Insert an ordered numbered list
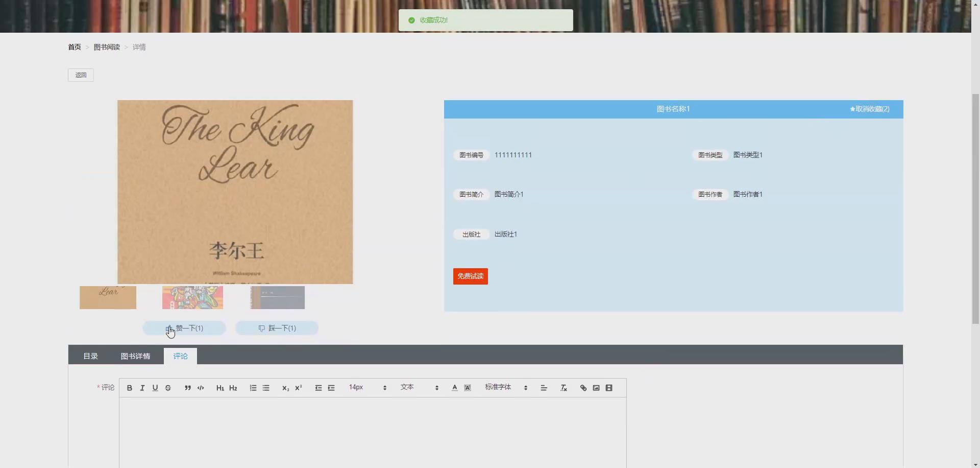980x468 pixels. click(x=253, y=388)
